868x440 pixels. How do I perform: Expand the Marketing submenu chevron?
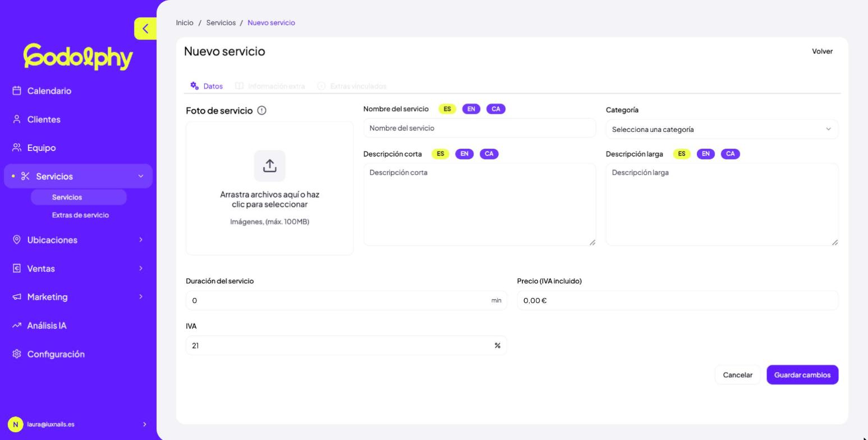tap(141, 297)
